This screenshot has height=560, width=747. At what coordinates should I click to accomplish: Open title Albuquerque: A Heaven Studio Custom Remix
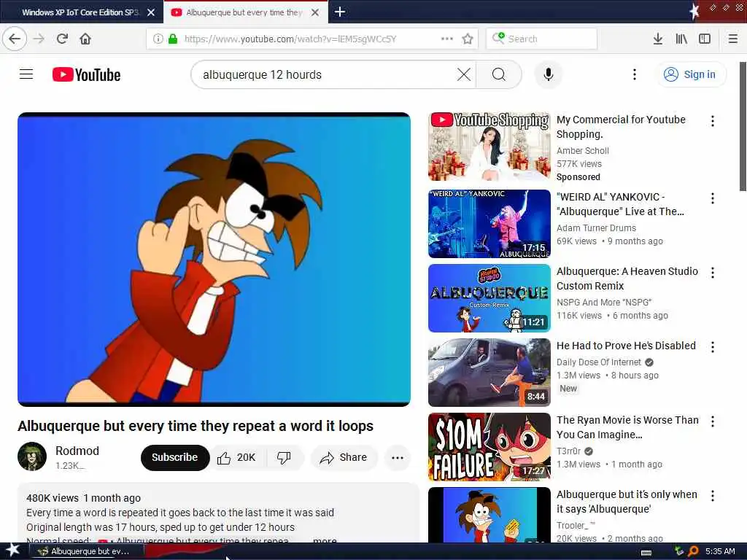tap(627, 279)
